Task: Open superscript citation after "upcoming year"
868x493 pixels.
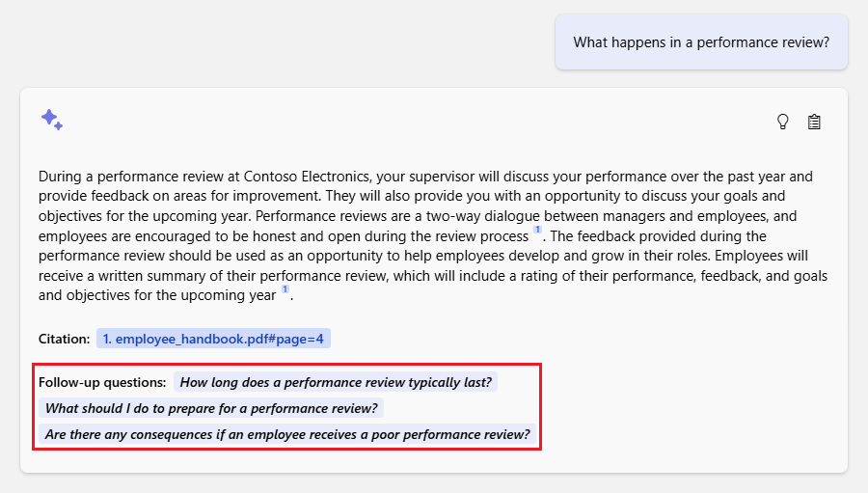Action: click(x=285, y=291)
